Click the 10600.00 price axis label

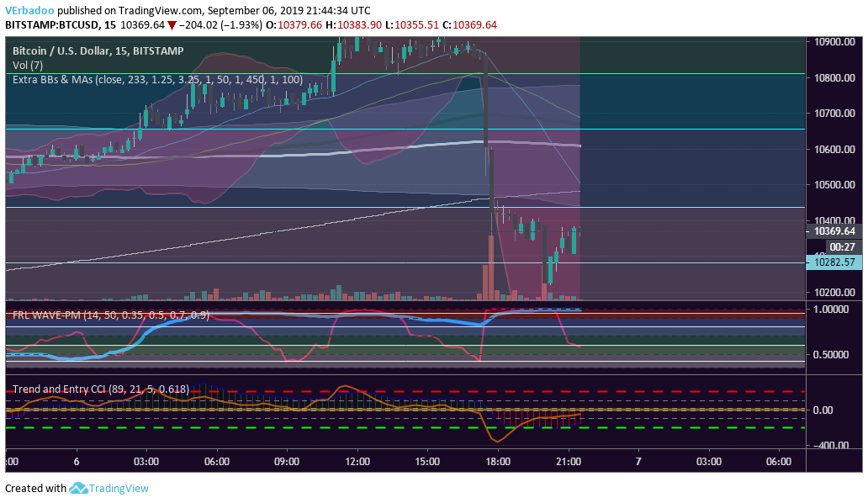click(x=834, y=150)
